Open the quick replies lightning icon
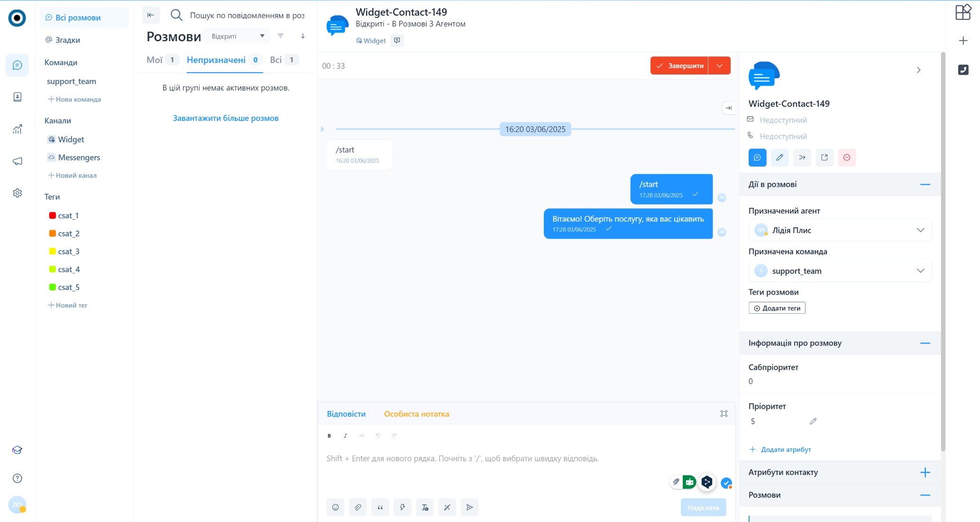The image size is (980, 522). tap(402, 507)
